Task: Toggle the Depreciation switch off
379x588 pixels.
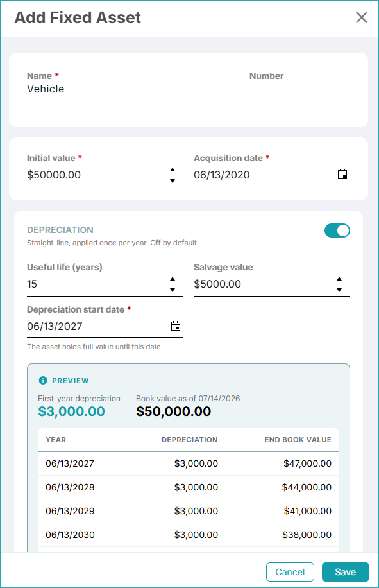Action: pos(337,230)
